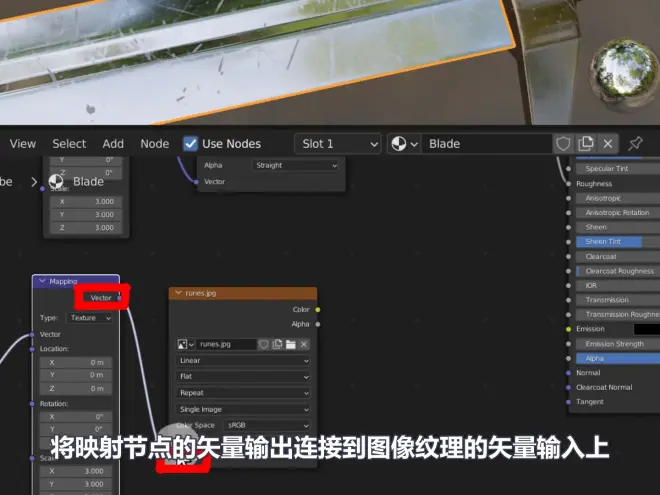The height and width of the screenshot is (495, 660).
Task: Open the sRGB Color Space dropdown
Action: point(267,426)
